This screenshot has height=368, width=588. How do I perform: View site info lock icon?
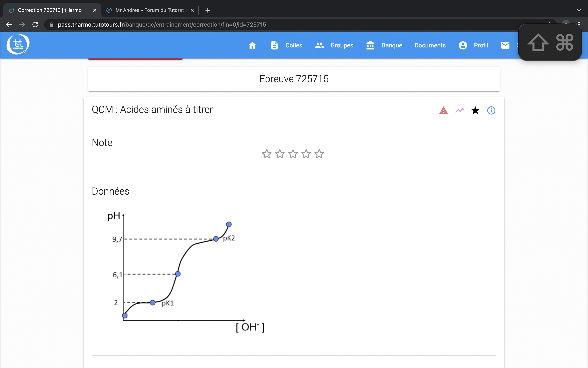pos(51,25)
